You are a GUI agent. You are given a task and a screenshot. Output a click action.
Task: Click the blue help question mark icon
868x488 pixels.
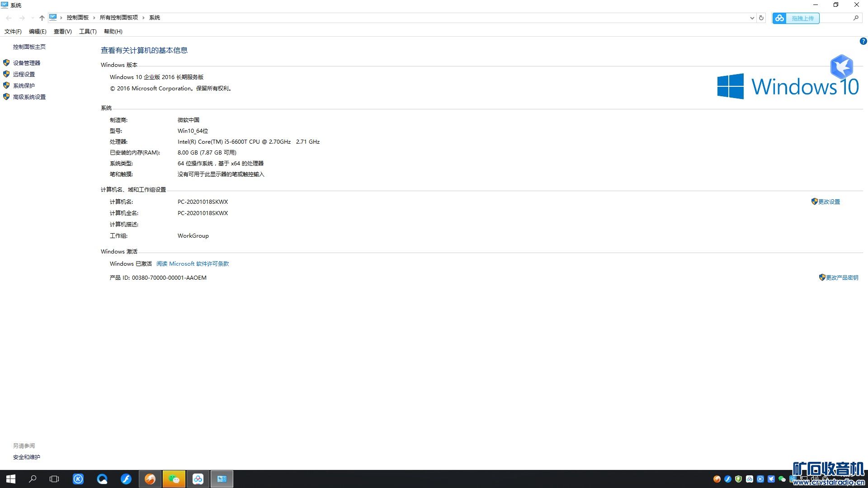coord(863,41)
